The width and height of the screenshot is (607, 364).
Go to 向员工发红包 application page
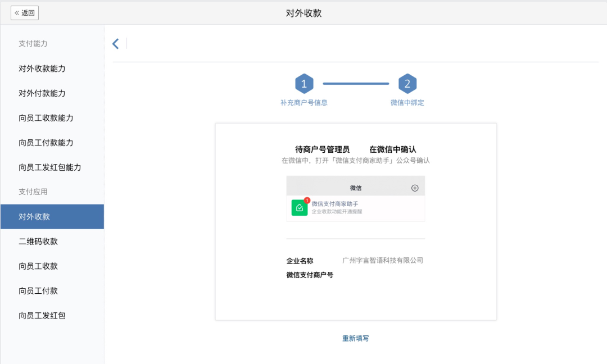[x=42, y=316]
